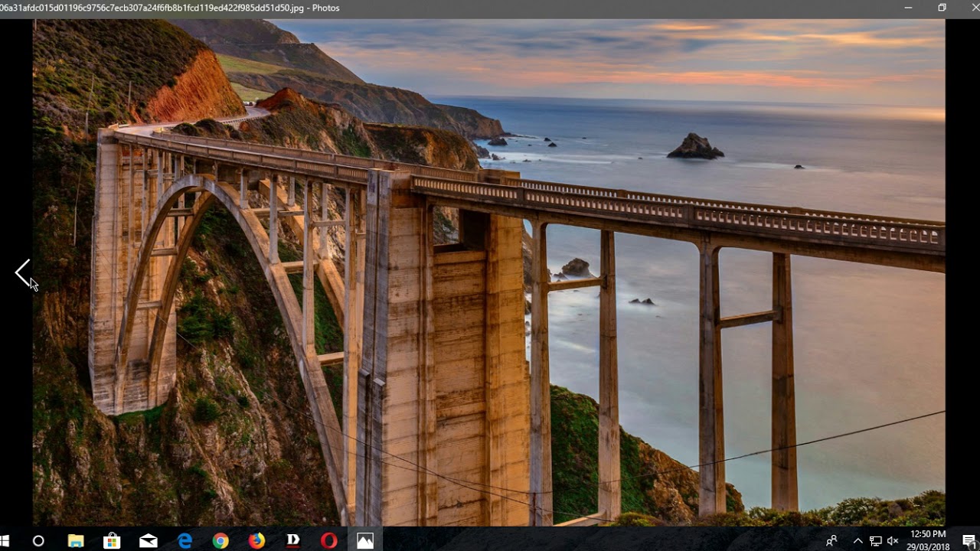Click the previous photo chevron
This screenshot has height=551, width=980.
[x=21, y=272]
